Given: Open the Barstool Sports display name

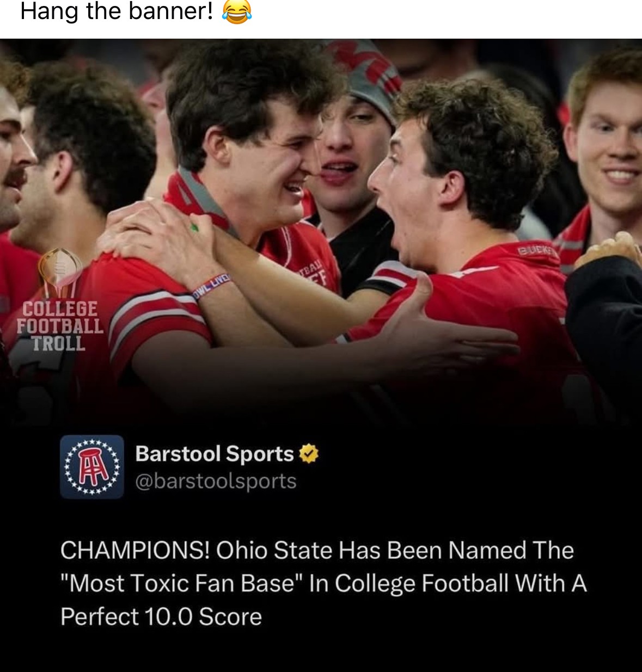Looking at the screenshot, I should pos(214,453).
